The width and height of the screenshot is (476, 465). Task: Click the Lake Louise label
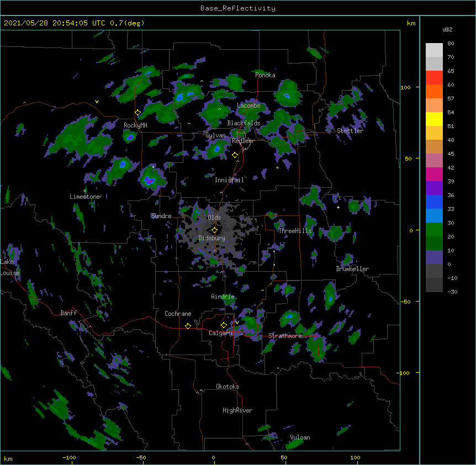(x=10, y=267)
